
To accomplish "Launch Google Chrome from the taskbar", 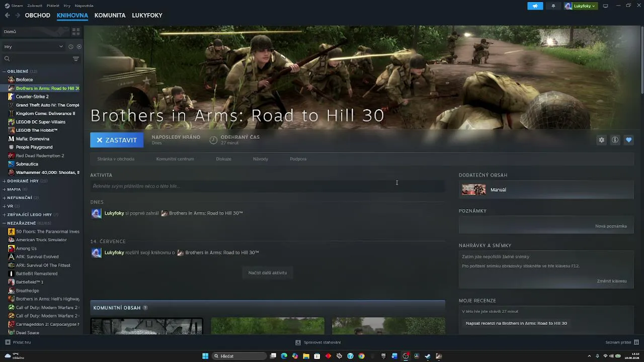I will pyautogui.click(x=361, y=356).
